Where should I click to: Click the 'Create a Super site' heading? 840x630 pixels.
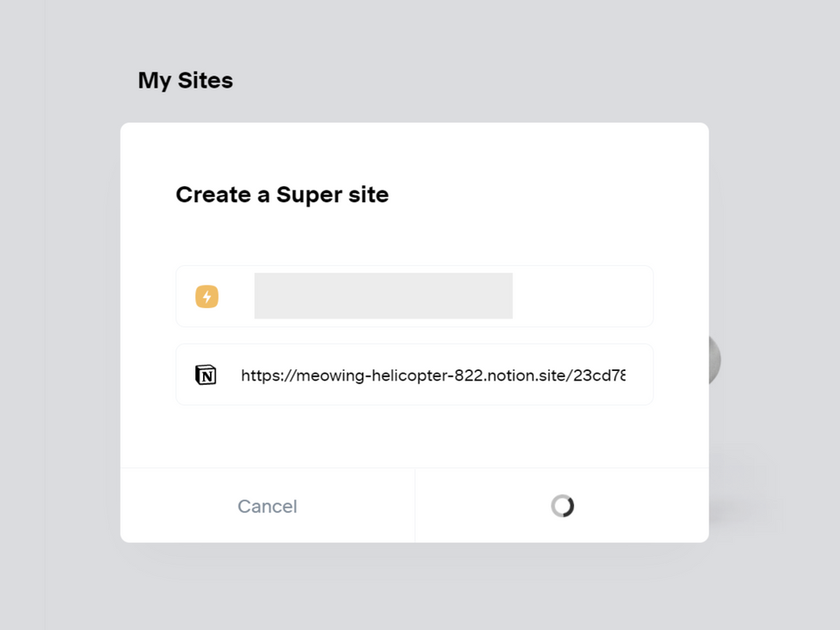(283, 194)
